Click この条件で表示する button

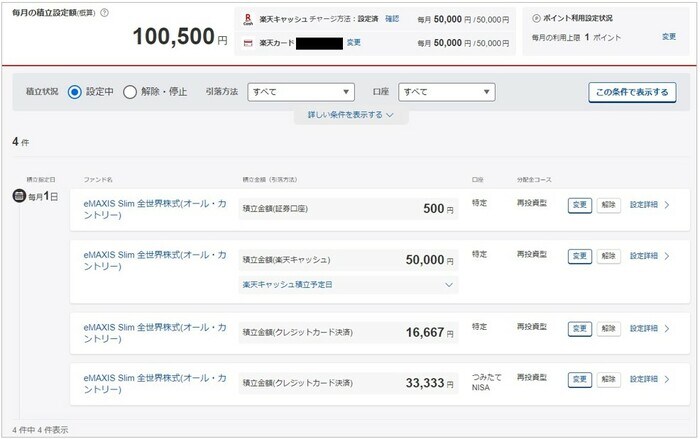tap(632, 92)
